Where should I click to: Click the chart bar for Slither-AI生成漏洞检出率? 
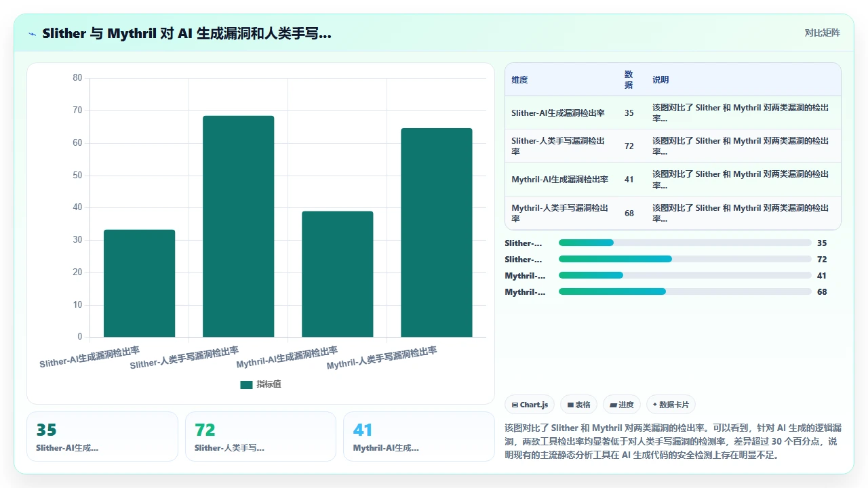139,283
